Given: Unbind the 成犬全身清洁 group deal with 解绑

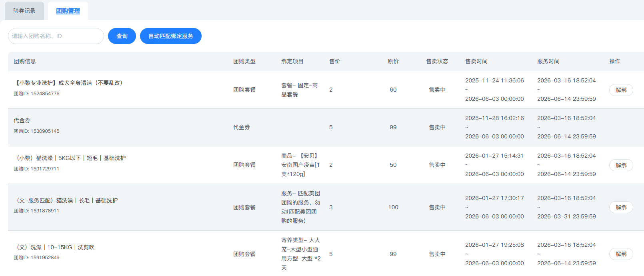Looking at the screenshot, I should (621, 90).
